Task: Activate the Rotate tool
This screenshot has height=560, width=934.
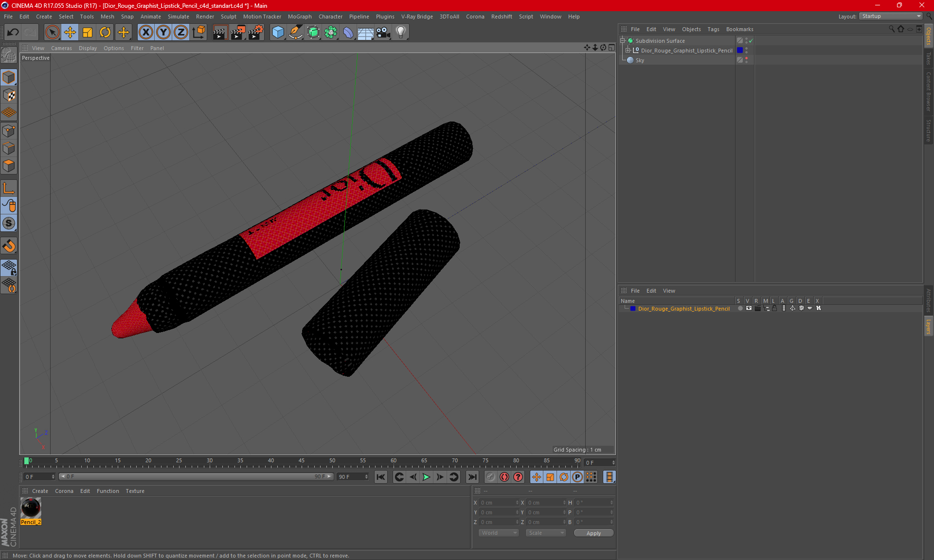Action: pos(105,33)
